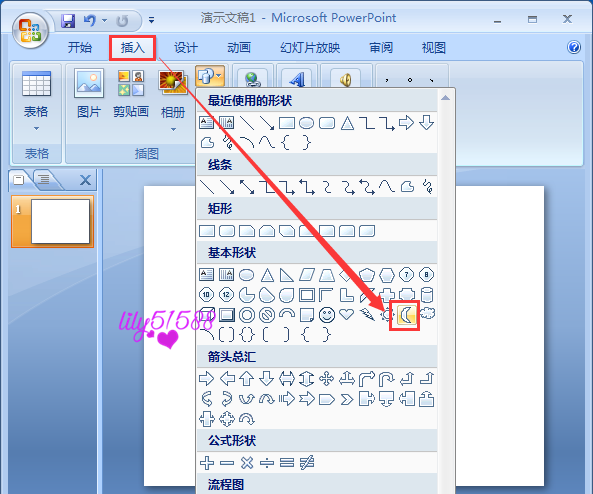Open the undo history dropdown arrow

click(104, 20)
